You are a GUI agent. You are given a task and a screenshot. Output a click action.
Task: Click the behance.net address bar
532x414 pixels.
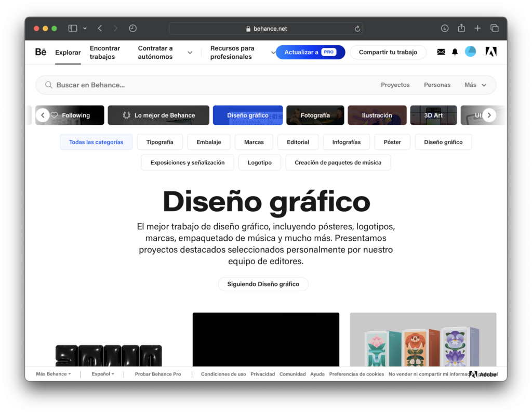[265, 29]
